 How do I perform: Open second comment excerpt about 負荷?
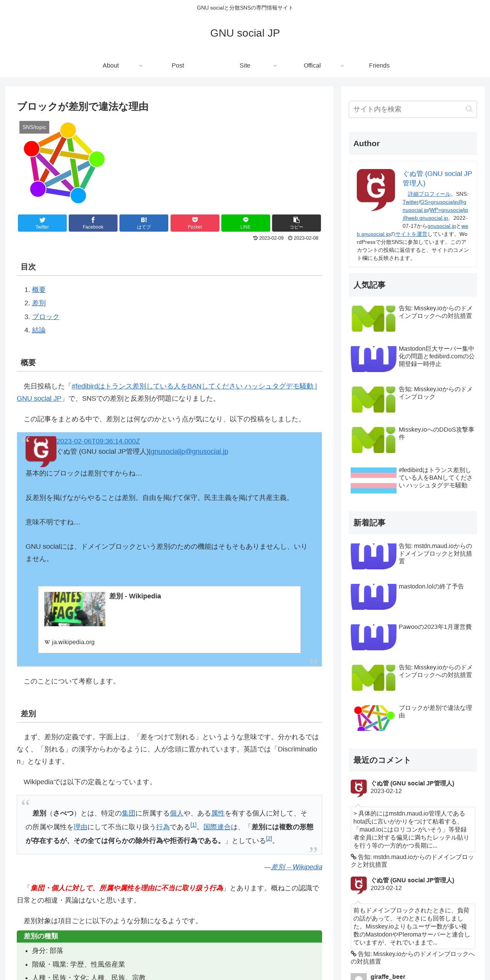(x=413, y=926)
